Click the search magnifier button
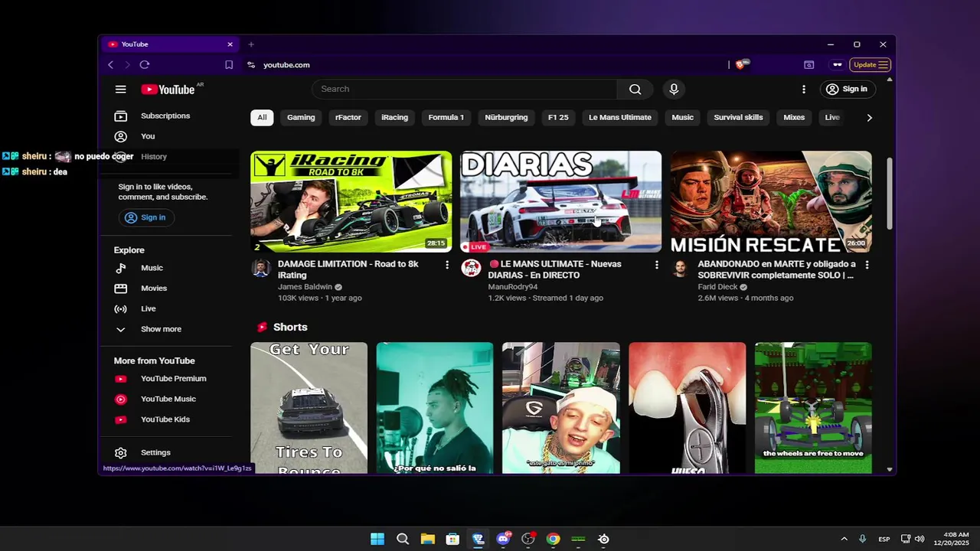This screenshot has height=551, width=980. click(635, 89)
